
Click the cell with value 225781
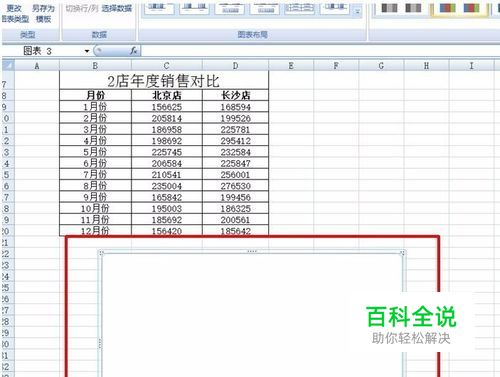235,129
